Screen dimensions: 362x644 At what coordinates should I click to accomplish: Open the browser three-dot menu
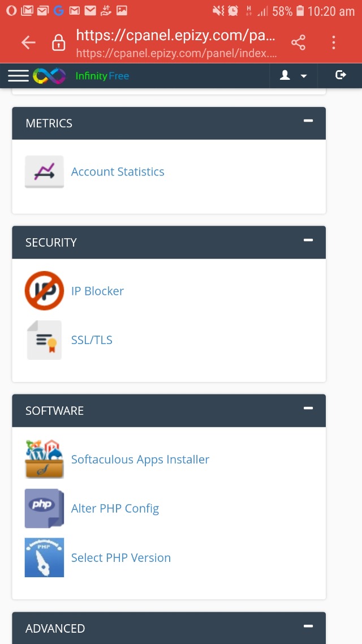334,42
